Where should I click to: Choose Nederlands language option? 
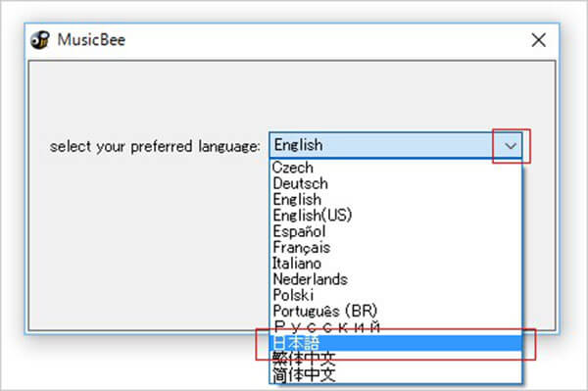396,279
